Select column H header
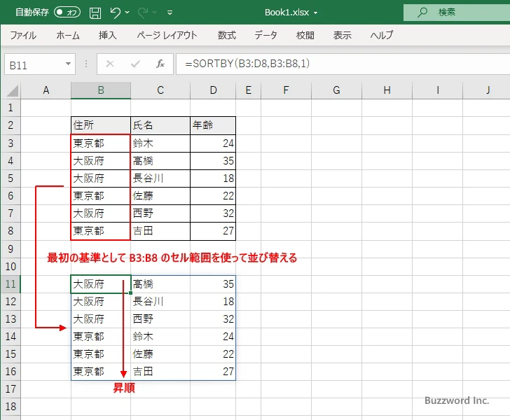 coord(387,90)
